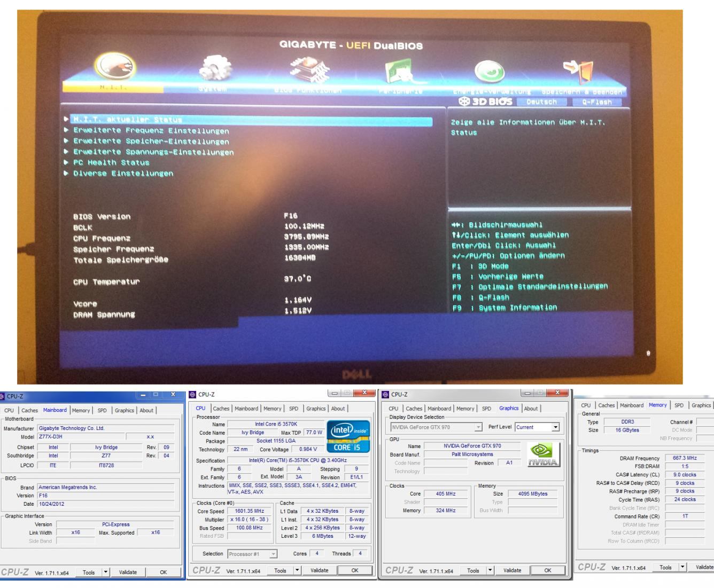The height and width of the screenshot is (588, 714).
Task: Click the Intel inside Core i5 logo
Action: click(x=348, y=436)
